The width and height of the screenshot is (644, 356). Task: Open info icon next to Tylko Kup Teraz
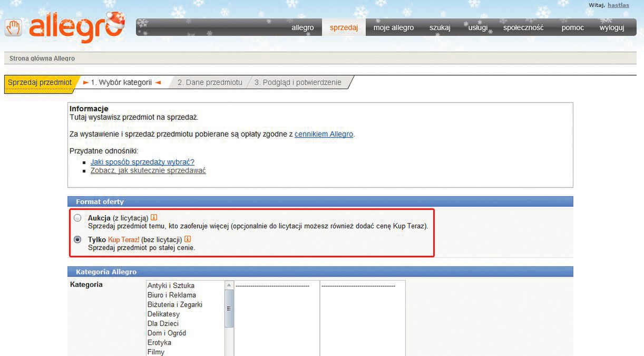(188, 239)
